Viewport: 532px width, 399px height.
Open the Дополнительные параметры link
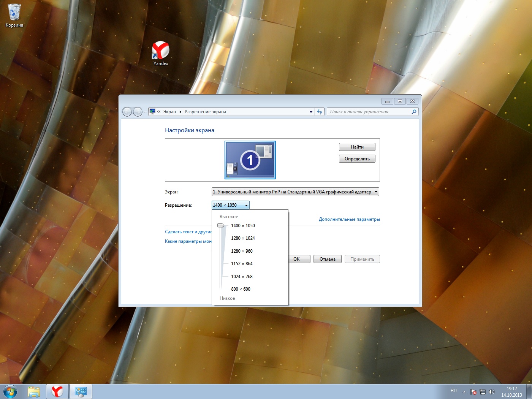349,219
